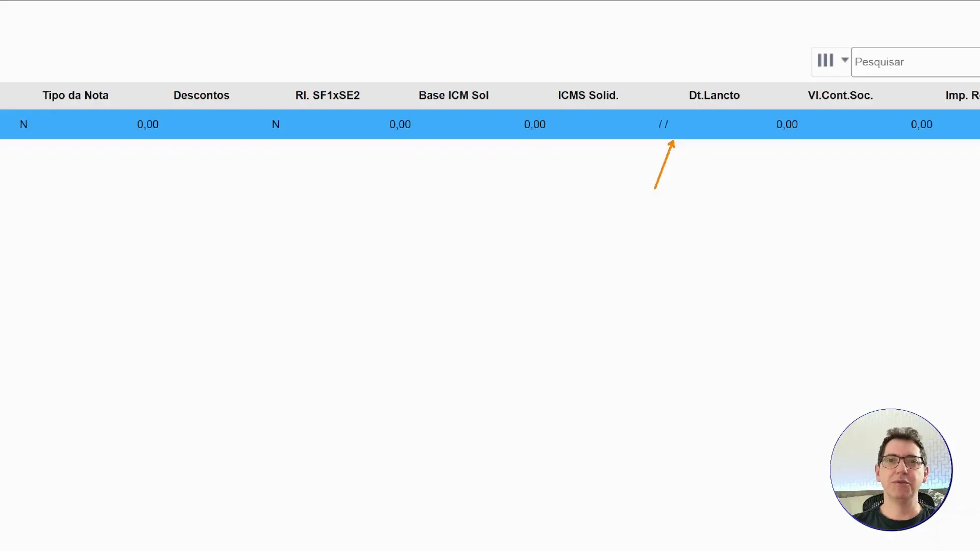Screen dimensions: 980x551
Task: Click the ICMS Solid. value 0,00
Action: point(534,124)
